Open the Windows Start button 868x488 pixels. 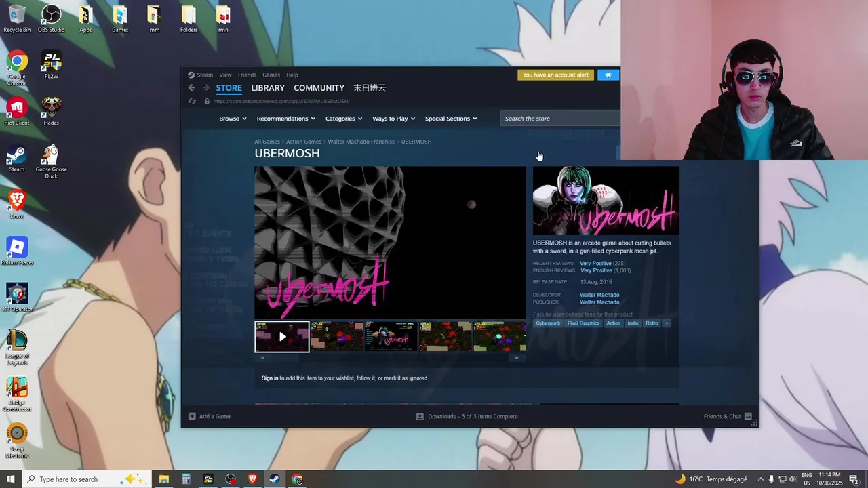(10, 479)
